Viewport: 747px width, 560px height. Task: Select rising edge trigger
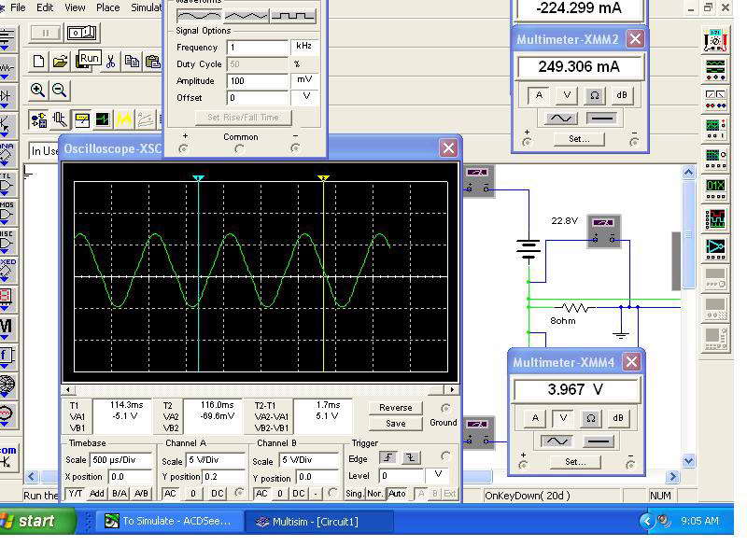pos(388,457)
